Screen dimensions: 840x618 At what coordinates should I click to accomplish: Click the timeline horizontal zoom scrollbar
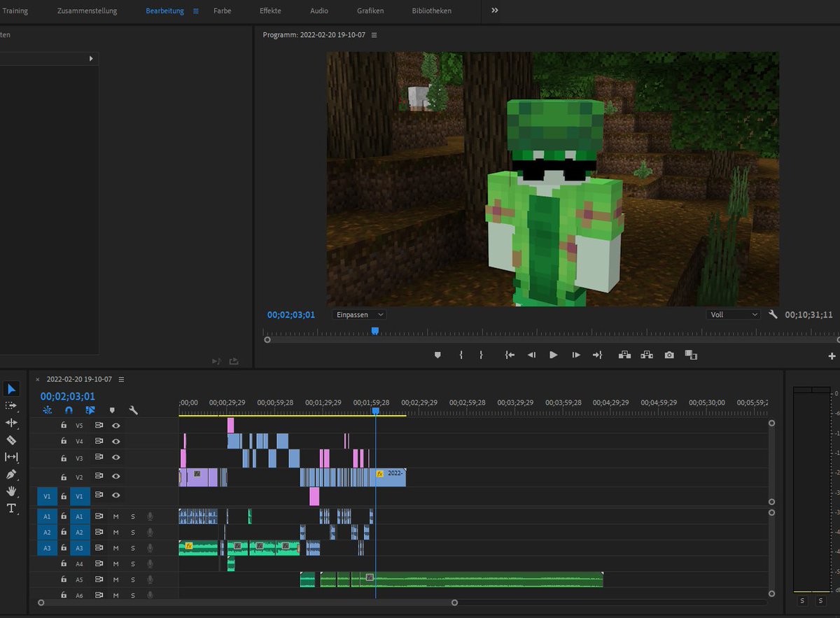click(248, 602)
